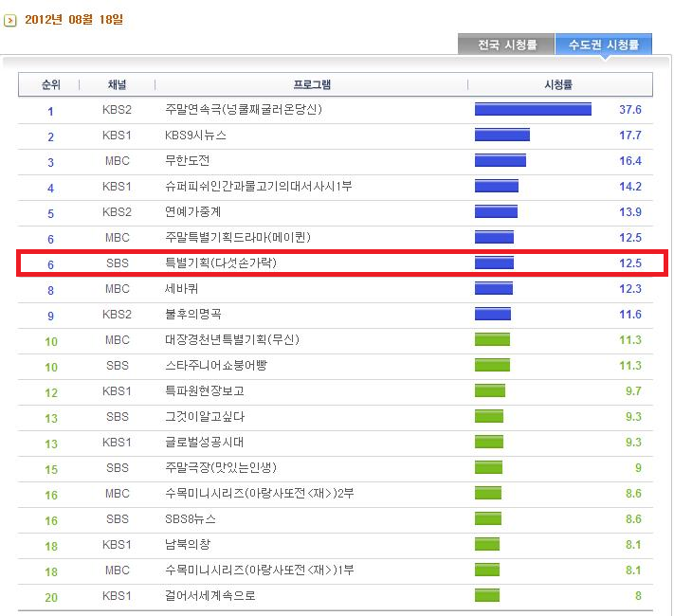The width and height of the screenshot is (674, 616).
Task: Click the 순위 column header
Action: coord(51,84)
